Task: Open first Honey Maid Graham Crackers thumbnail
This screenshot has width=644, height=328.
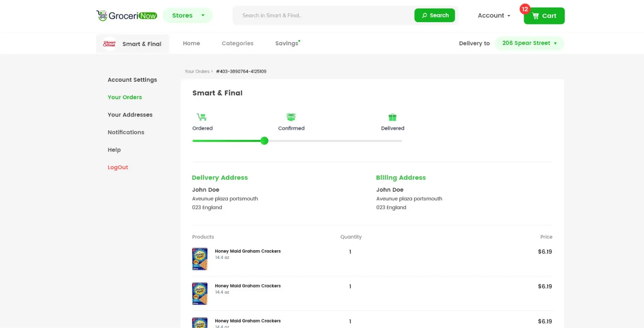Action: [x=200, y=259]
